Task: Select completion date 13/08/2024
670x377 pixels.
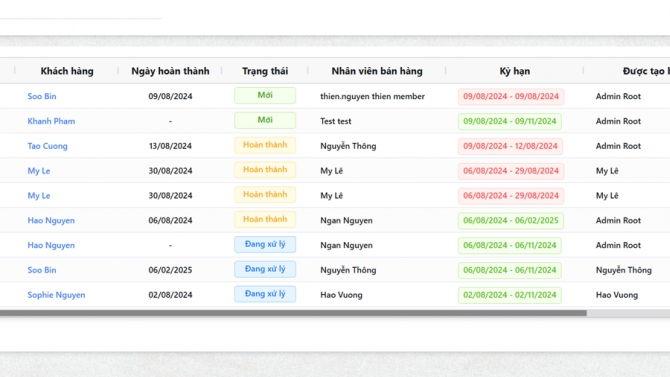Action: coord(170,146)
